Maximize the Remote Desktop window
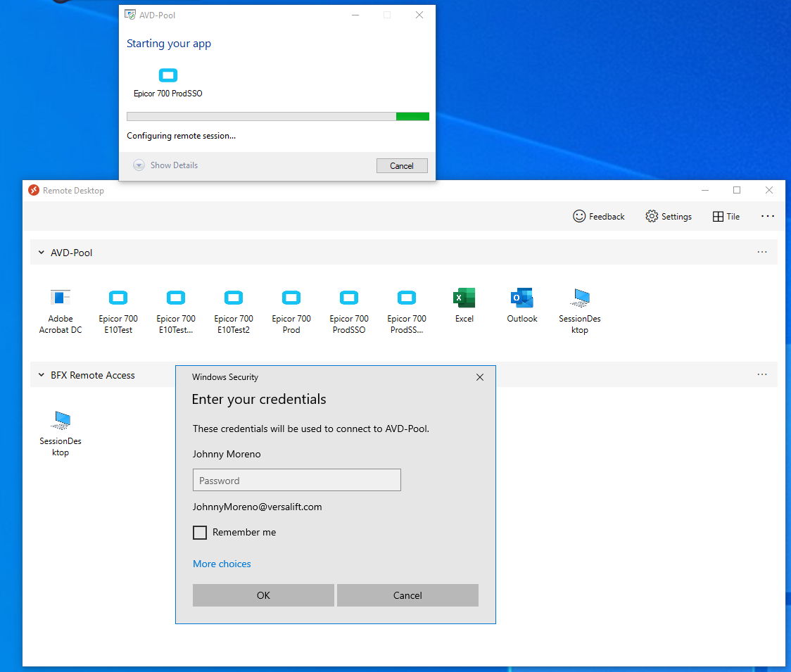791x672 pixels. tap(737, 190)
